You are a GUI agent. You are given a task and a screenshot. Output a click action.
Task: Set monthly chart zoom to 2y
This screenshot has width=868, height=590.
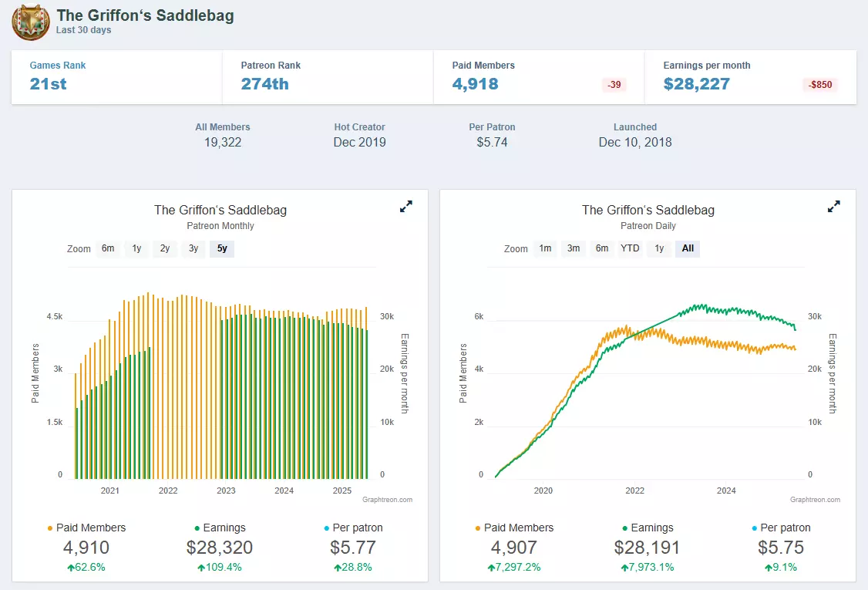(x=165, y=248)
